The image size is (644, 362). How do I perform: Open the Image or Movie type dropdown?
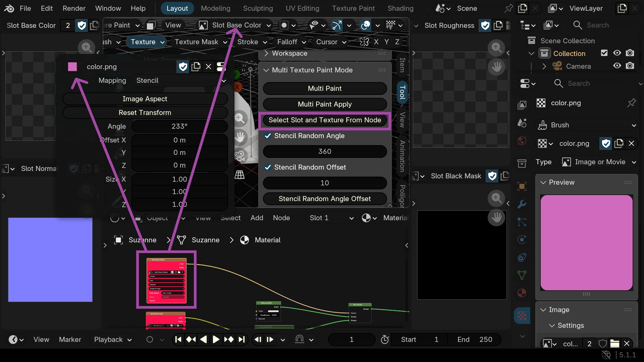click(599, 162)
